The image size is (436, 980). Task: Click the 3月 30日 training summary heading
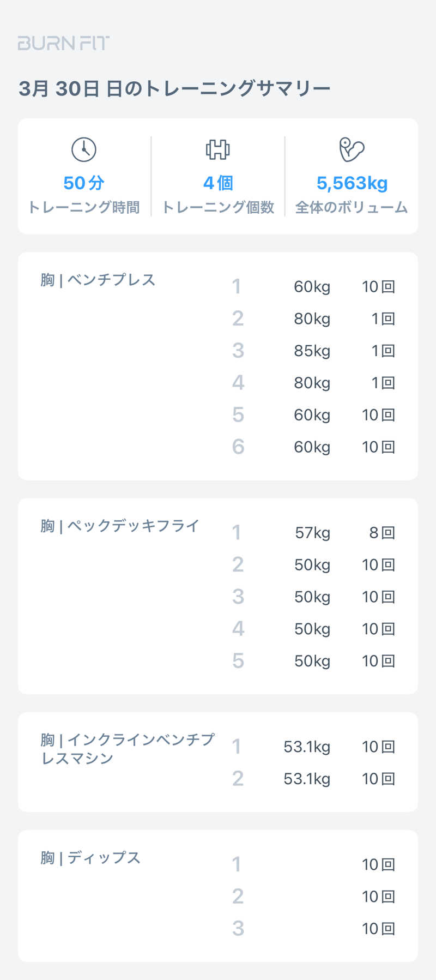click(174, 88)
